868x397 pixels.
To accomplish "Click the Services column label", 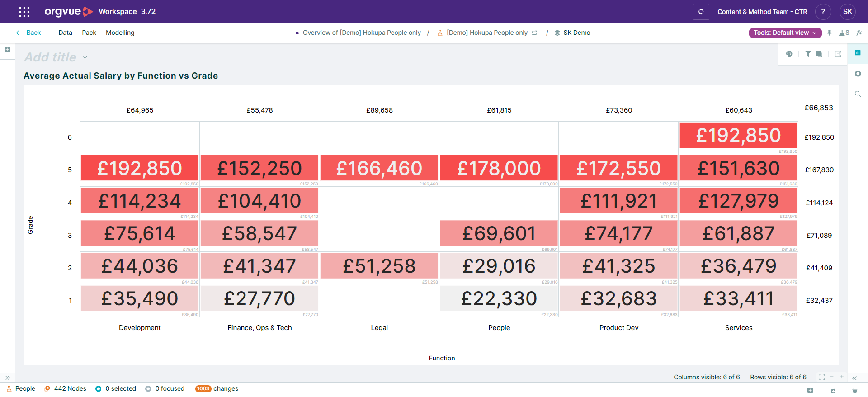I will coord(739,328).
